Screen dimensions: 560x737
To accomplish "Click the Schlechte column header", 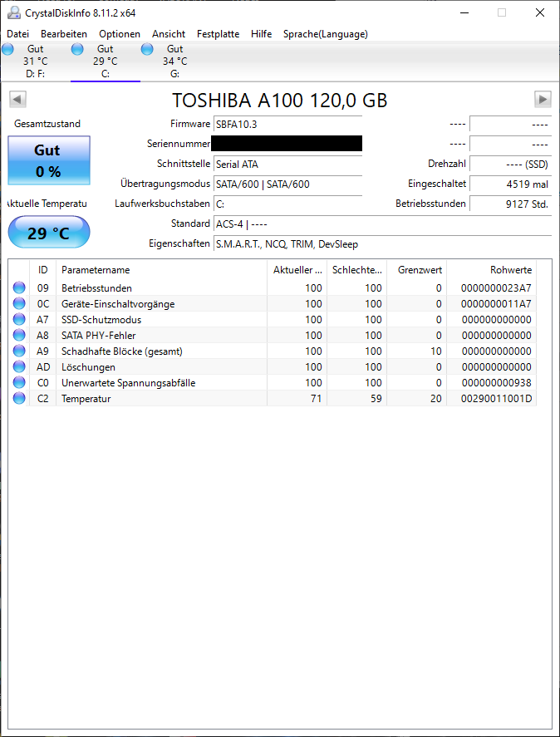I will point(357,270).
